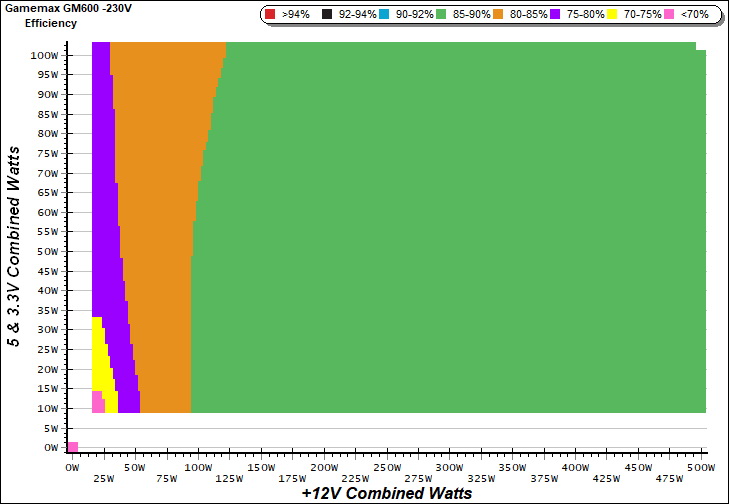
Task: Click the yellow efficiency area in chart
Action: (98, 350)
